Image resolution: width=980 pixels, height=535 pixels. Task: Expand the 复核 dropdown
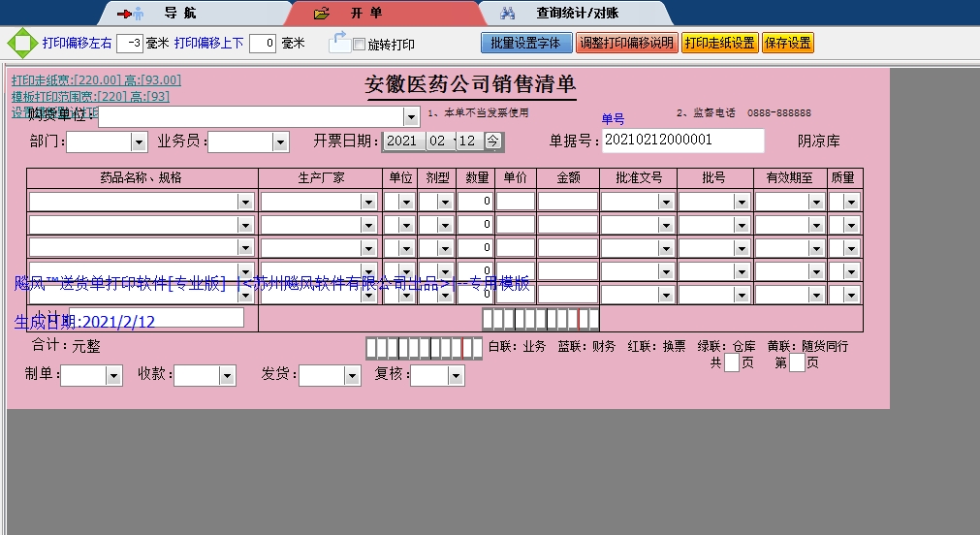coord(456,376)
